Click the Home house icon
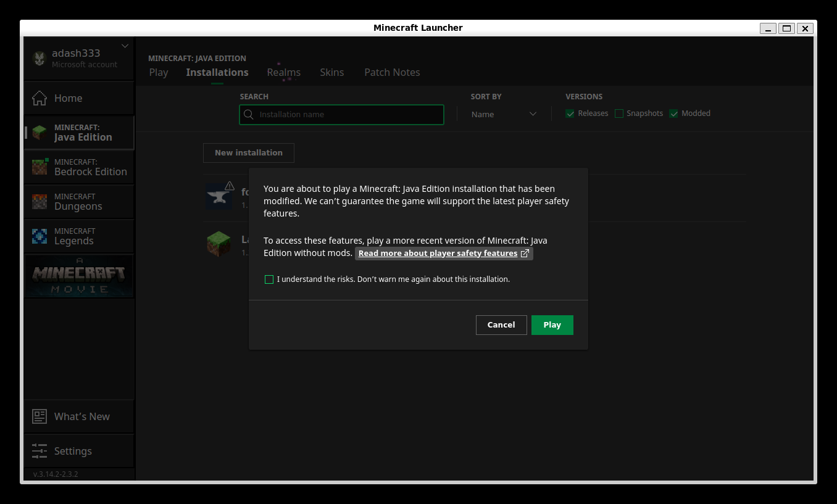Image resolution: width=837 pixels, height=504 pixels. (40, 98)
